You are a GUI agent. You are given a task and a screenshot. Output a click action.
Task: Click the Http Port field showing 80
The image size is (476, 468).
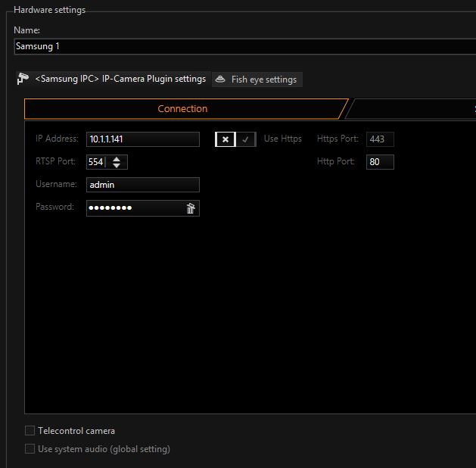pos(380,162)
